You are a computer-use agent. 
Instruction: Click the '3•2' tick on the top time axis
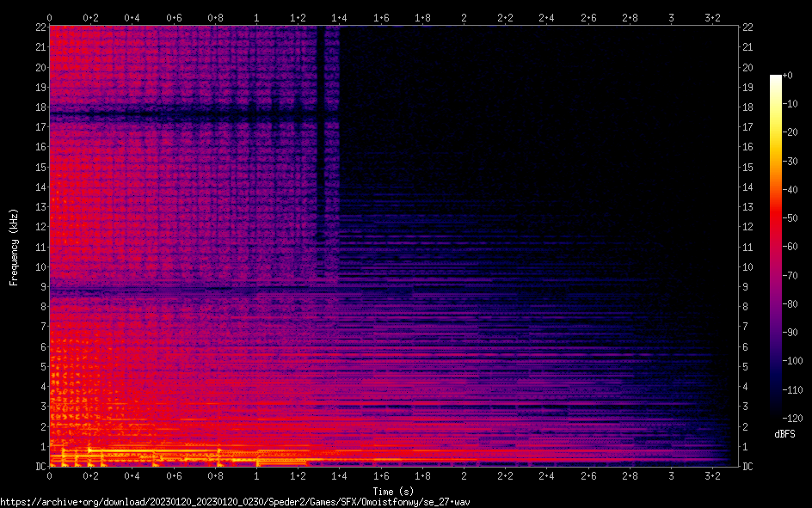coord(712,17)
